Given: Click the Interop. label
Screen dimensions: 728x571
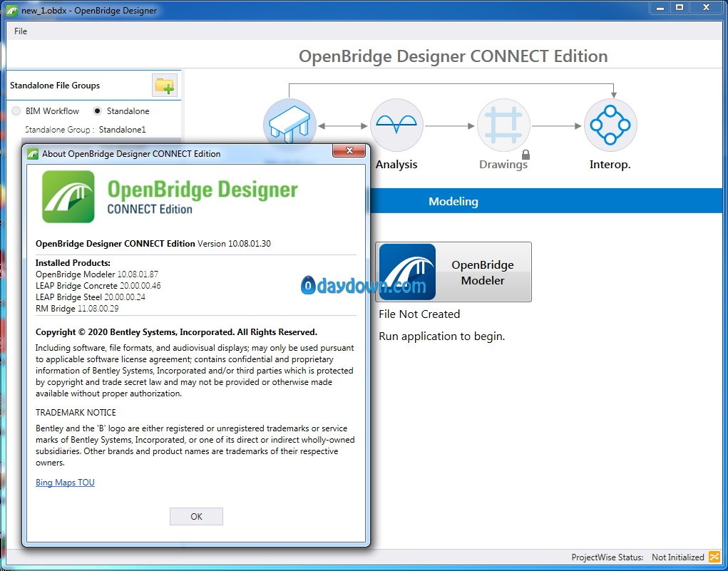Looking at the screenshot, I should pos(610,165).
